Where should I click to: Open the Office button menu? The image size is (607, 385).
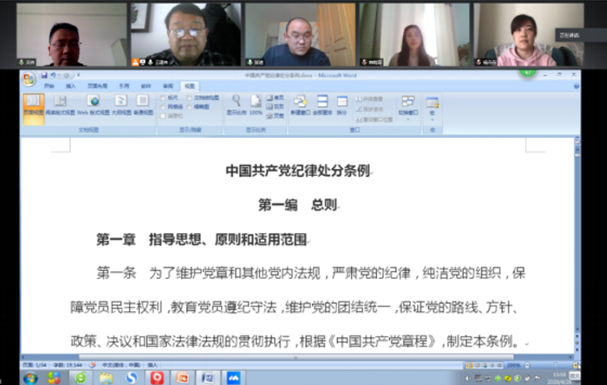point(29,79)
